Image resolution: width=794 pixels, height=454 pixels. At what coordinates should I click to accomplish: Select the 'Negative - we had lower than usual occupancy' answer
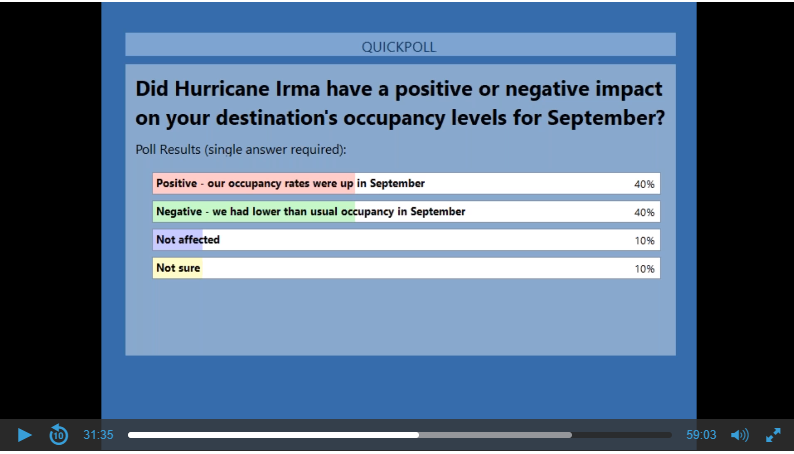(310, 212)
